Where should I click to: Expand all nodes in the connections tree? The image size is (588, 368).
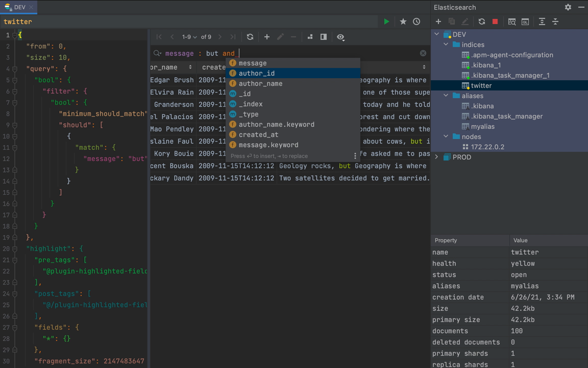coord(542,21)
